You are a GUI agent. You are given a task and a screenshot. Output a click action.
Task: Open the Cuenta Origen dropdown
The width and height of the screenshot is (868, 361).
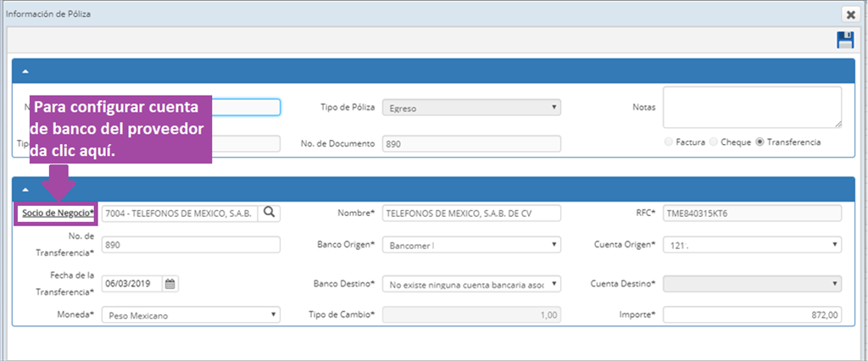[x=753, y=245]
